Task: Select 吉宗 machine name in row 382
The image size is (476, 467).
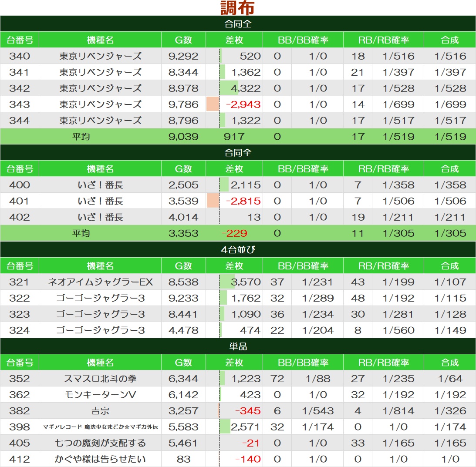Action: click(100, 410)
